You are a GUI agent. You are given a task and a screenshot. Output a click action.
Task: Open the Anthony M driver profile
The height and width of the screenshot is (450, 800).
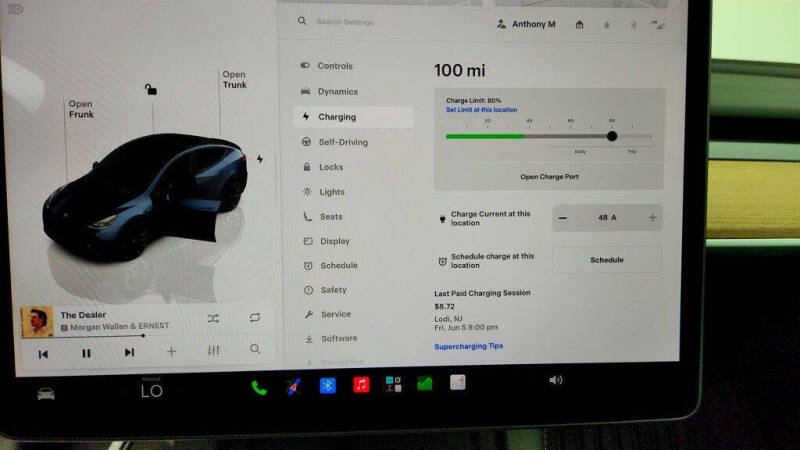pos(526,24)
